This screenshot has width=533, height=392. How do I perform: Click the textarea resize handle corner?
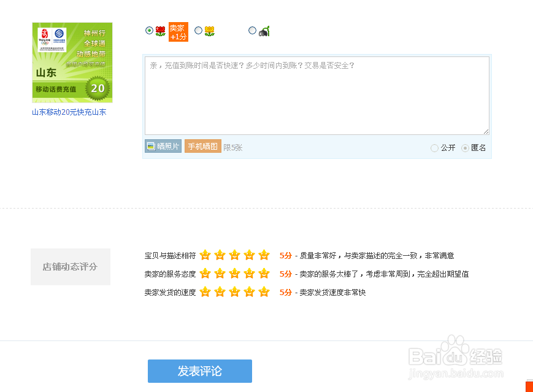487,132
